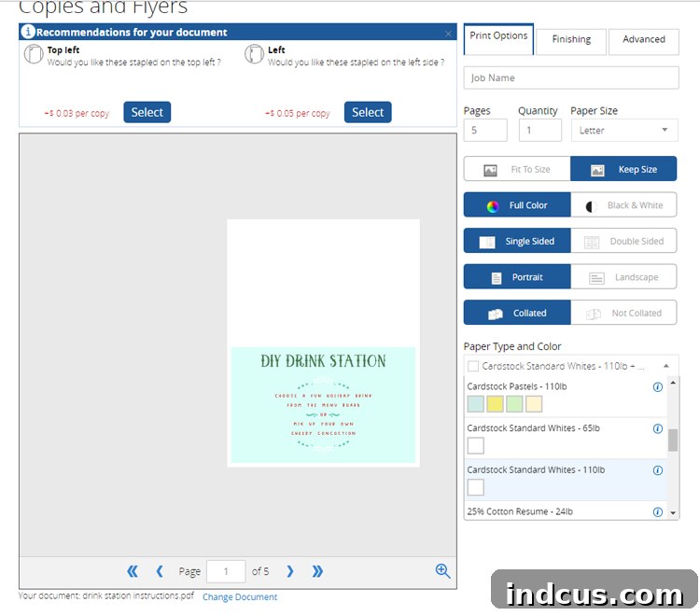Click the Single Sided page icon

pyautogui.click(x=487, y=242)
